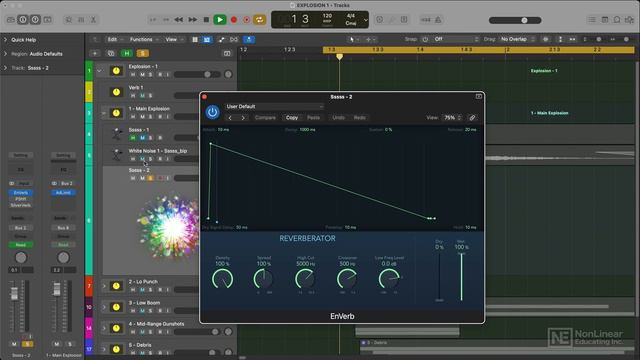Viewport: 640px width, 360px height.
Task: Click the Undo button in EnVerb
Action: tap(338, 118)
